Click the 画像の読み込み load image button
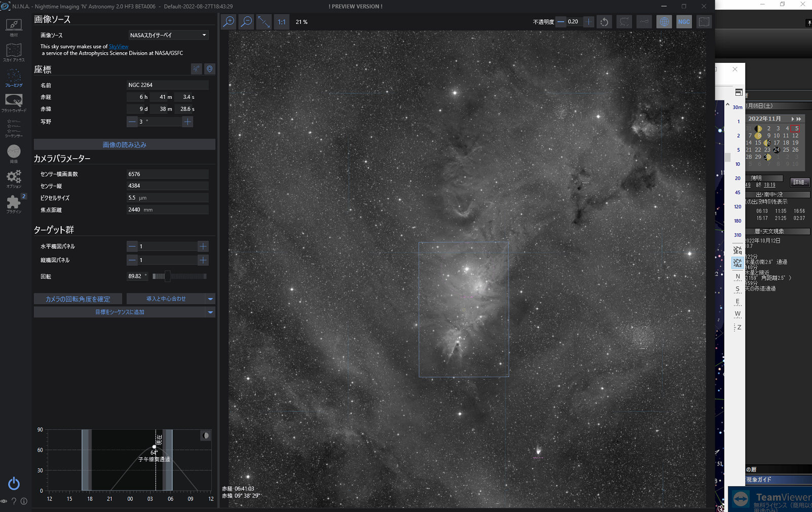 [125, 145]
